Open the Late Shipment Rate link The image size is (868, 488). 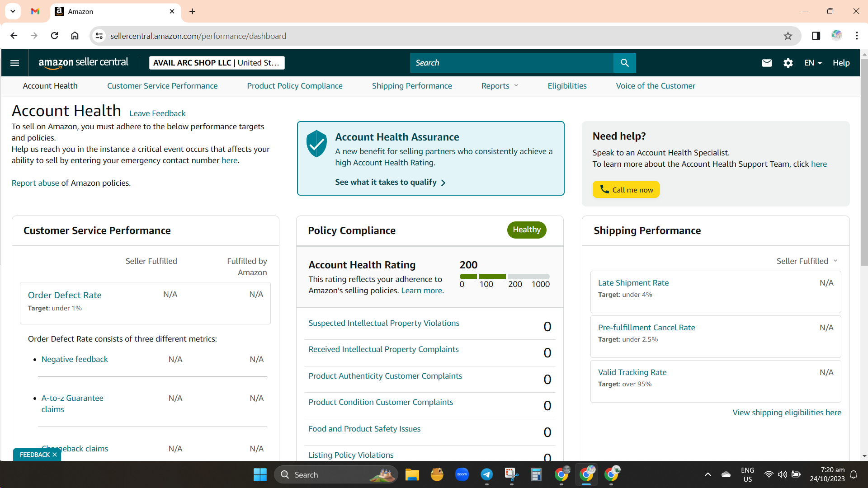633,283
